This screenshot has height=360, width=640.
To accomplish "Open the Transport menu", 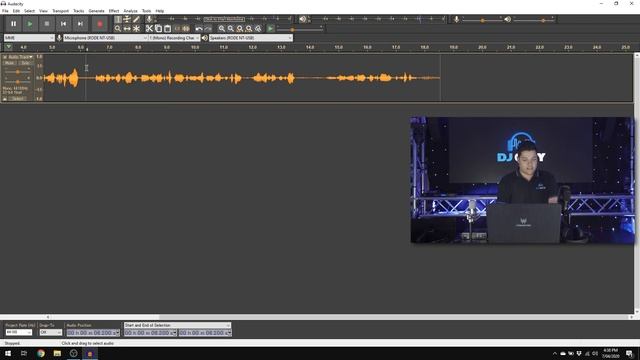I will (x=60, y=11).
